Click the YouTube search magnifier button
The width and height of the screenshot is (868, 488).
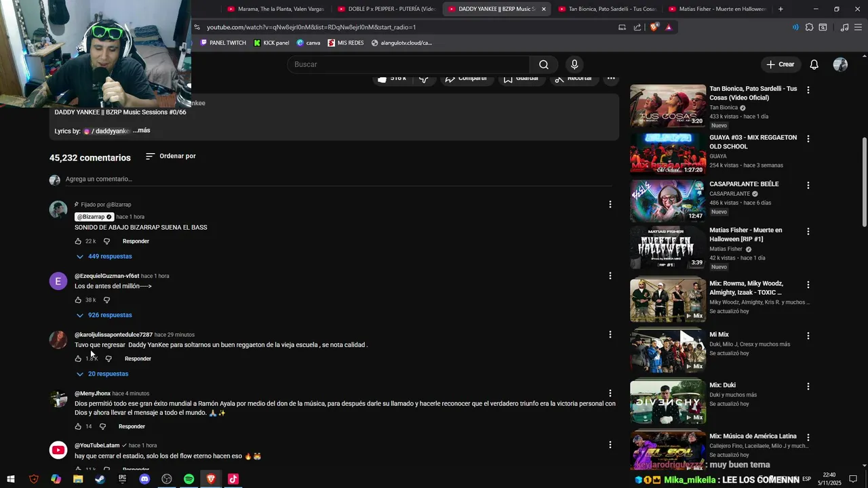544,64
